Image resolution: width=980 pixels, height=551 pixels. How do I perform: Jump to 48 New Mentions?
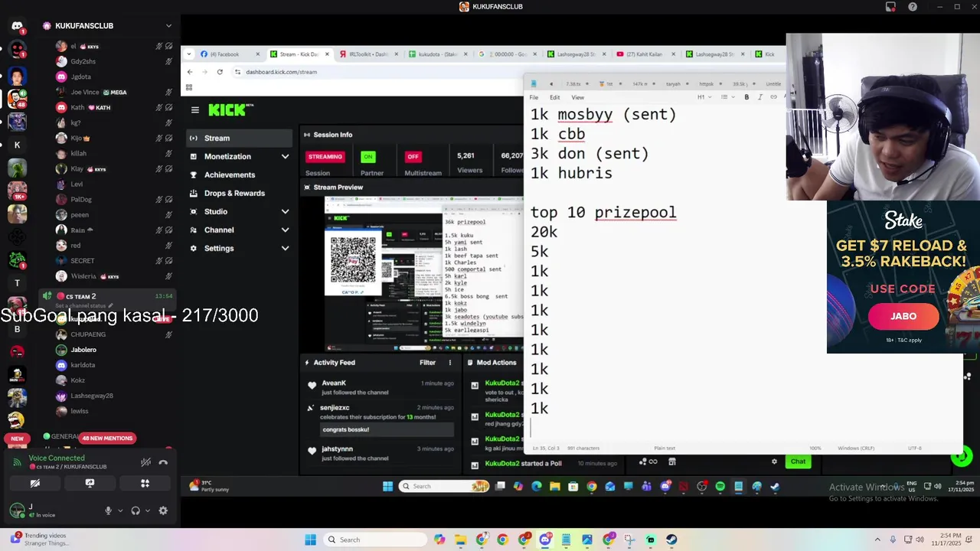click(x=107, y=439)
